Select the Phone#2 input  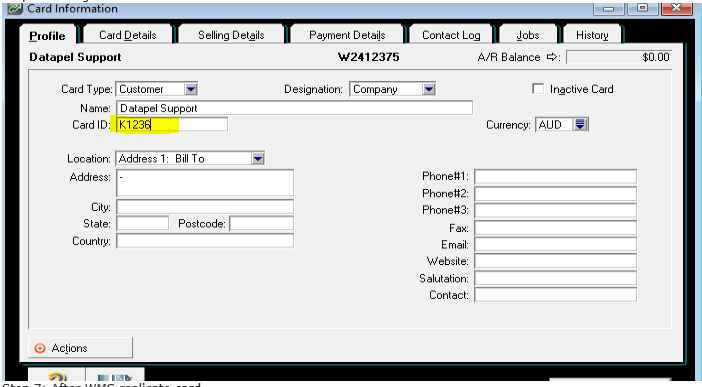pos(556,194)
